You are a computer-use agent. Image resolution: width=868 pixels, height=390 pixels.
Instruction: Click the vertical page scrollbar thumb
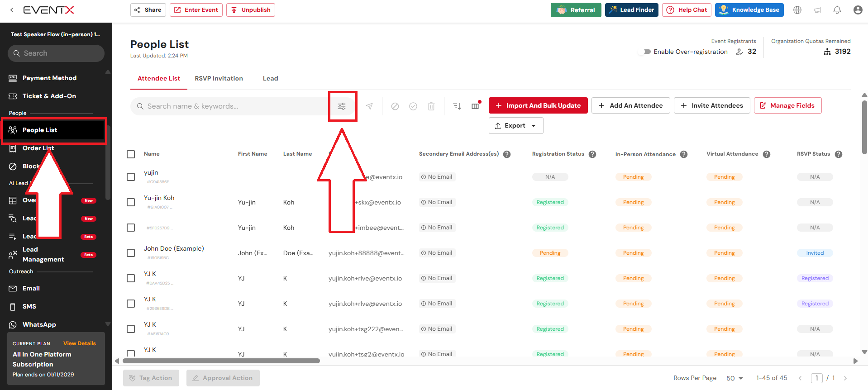pos(864,127)
